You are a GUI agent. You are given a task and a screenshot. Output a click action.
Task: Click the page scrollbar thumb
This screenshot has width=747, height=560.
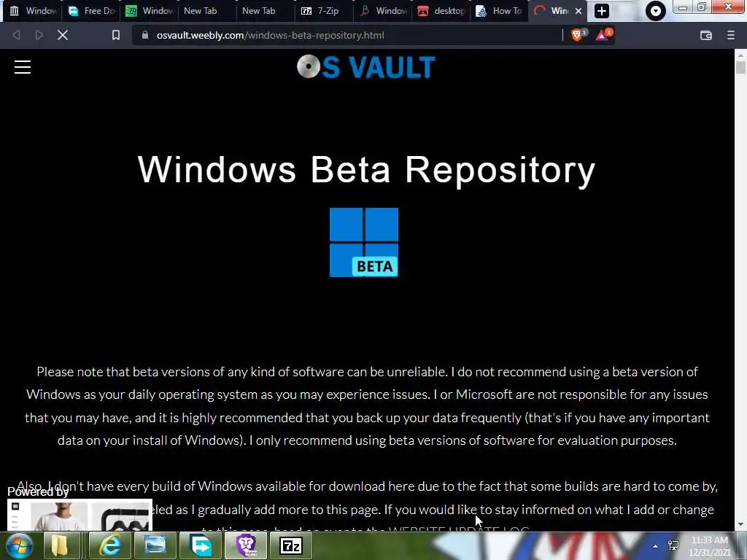point(740,67)
